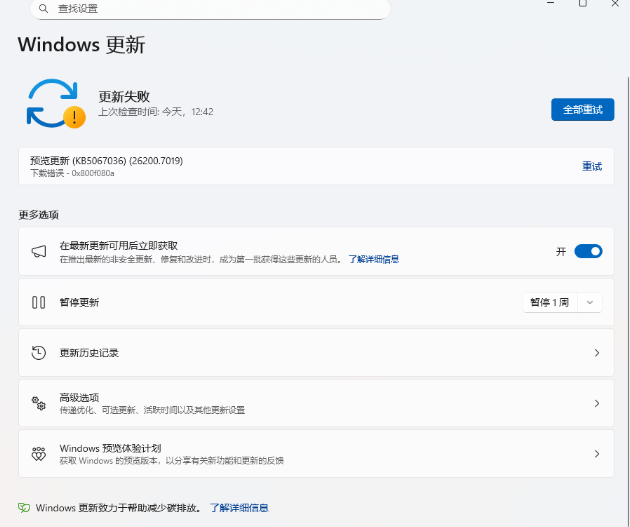
Task: Open Windows 预览体验计划 row
Action: click(316, 454)
